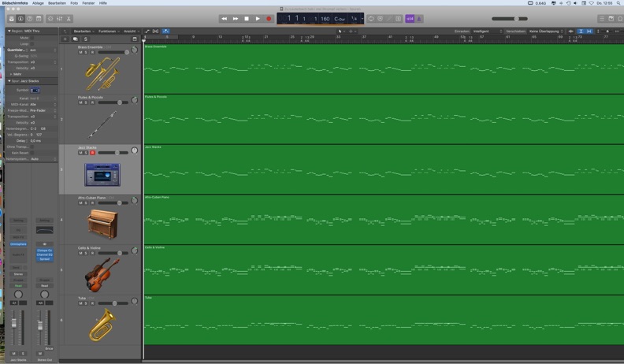
Task: Click the red Record button
Action: point(269,19)
